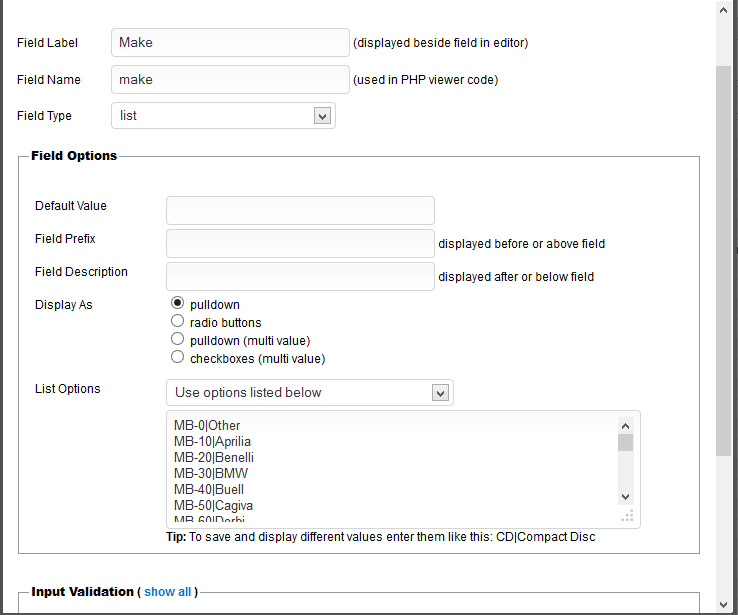
Task: Open the Field Type dropdown
Action: 223,116
